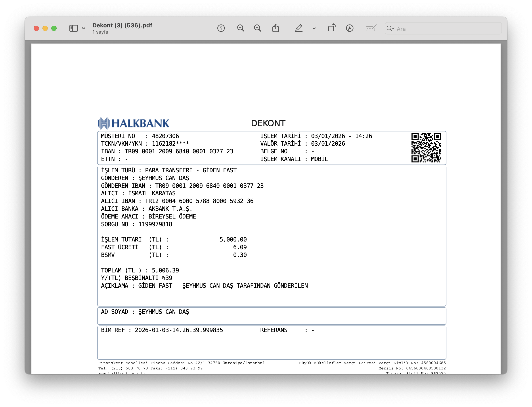532x407 pixels.
Task: Click the AÇIKLAMA description line
Action: [205, 286]
